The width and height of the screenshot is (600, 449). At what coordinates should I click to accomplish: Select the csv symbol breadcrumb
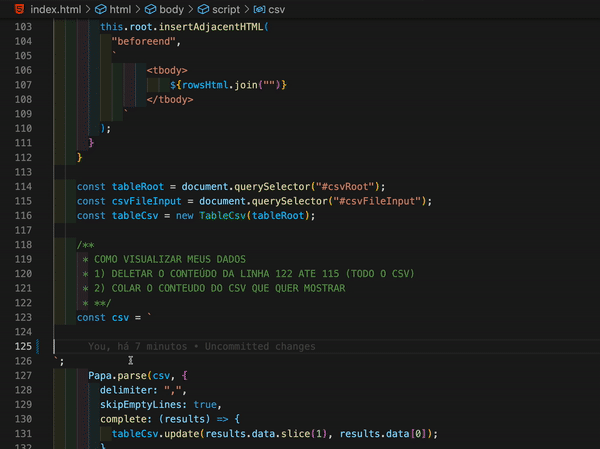coord(277,10)
